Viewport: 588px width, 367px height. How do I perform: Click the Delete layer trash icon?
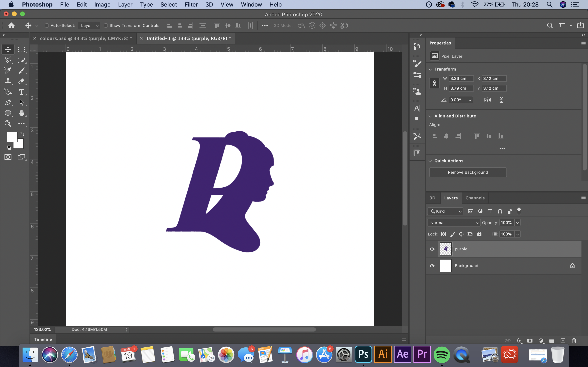pos(574,340)
